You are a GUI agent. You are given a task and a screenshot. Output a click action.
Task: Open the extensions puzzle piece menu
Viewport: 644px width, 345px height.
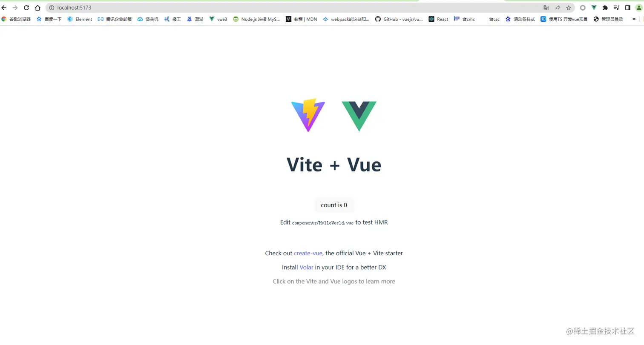click(605, 8)
